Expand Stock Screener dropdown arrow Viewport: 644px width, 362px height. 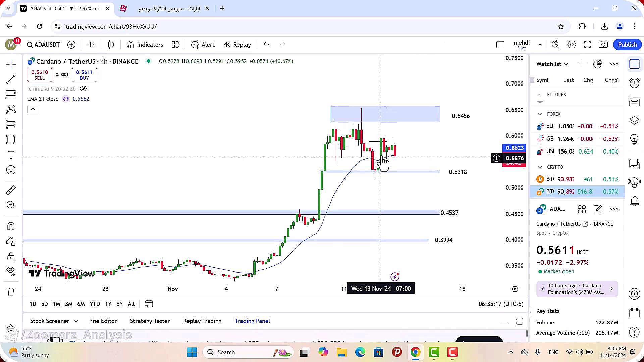[x=76, y=321]
